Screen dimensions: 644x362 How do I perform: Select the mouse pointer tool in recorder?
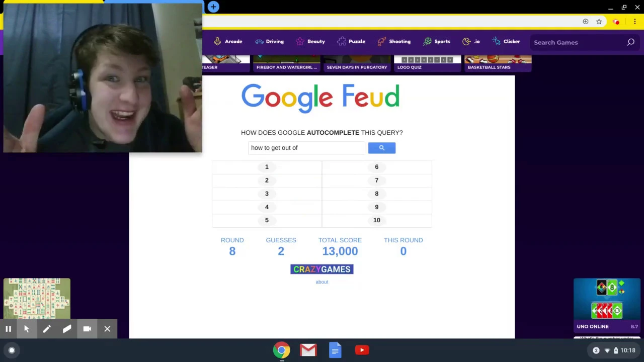click(x=27, y=329)
